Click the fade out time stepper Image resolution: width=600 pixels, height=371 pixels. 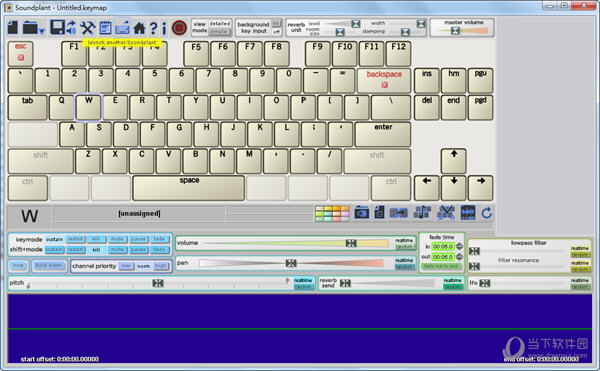coord(459,257)
